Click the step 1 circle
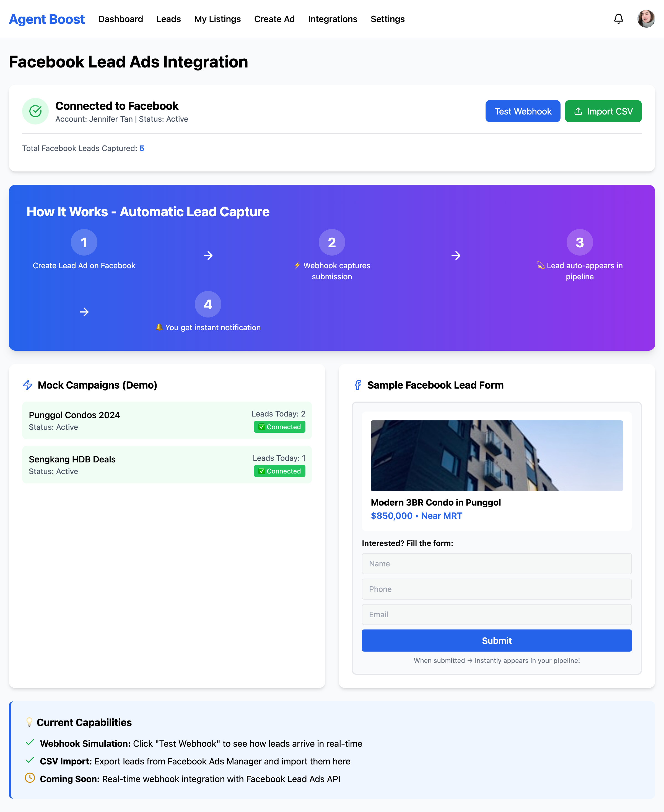This screenshot has height=812, width=664. pyautogui.click(x=84, y=242)
